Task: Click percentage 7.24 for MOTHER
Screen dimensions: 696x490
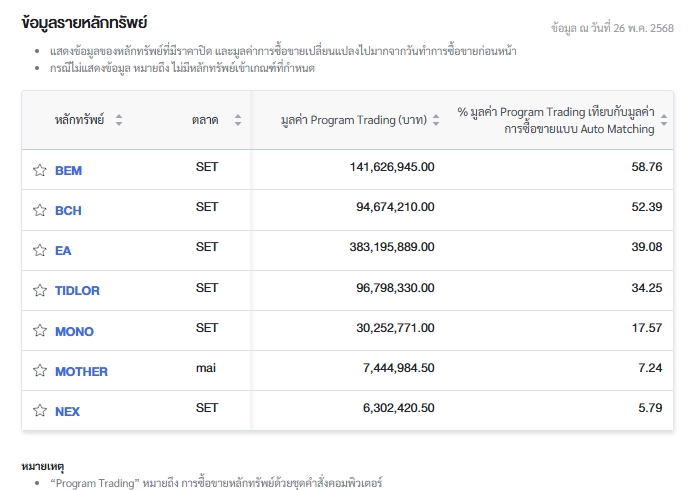Action: (650, 368)
